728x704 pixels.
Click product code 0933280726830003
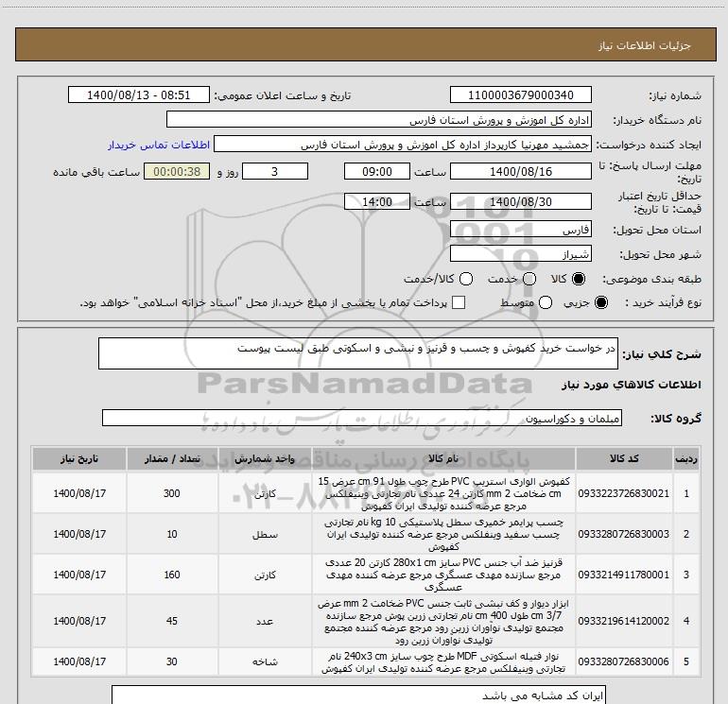[624, 534]
